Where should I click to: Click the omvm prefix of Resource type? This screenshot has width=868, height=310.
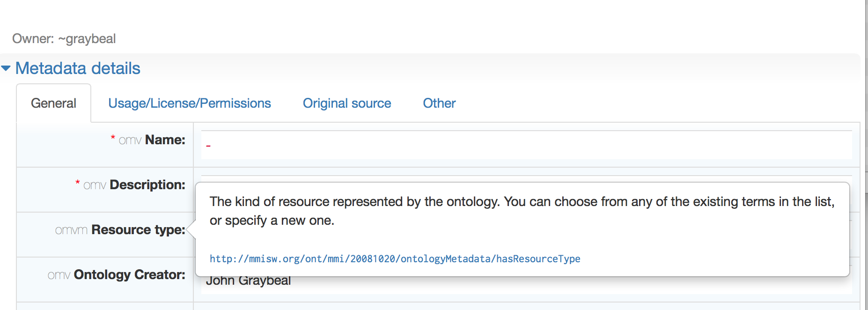tap(71, 230)
